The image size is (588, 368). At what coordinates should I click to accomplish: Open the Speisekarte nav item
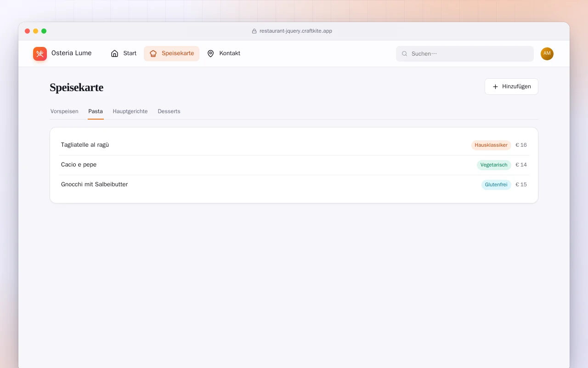[x=171, y=53]
